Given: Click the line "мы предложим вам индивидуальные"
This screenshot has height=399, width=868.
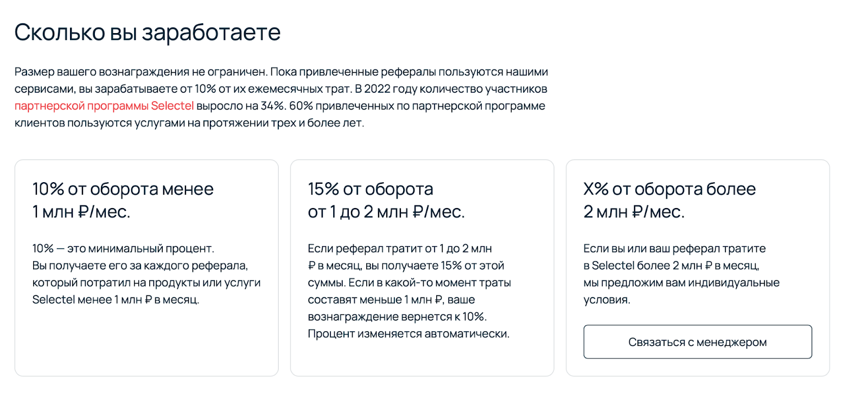Looking at the screenshot, I should [x=681, y=283].
